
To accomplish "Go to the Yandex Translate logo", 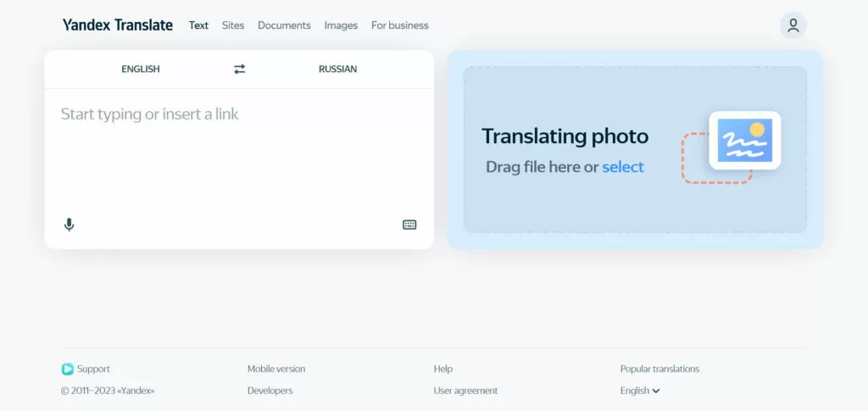I will (117, 25).
